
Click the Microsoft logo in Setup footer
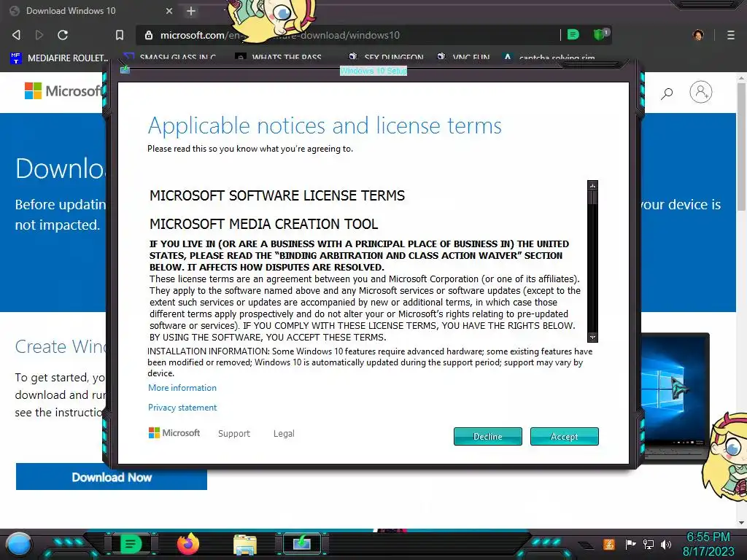[174, 433]
